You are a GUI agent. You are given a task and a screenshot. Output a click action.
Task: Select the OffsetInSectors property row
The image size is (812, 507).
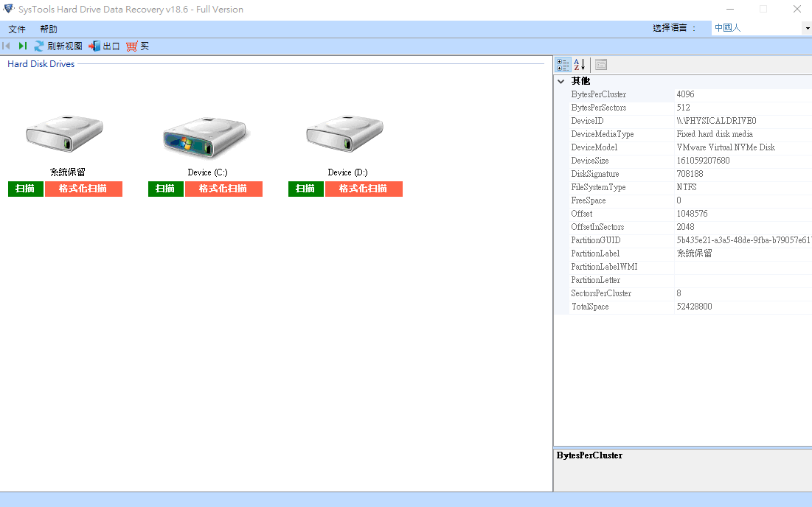[691, 227]
